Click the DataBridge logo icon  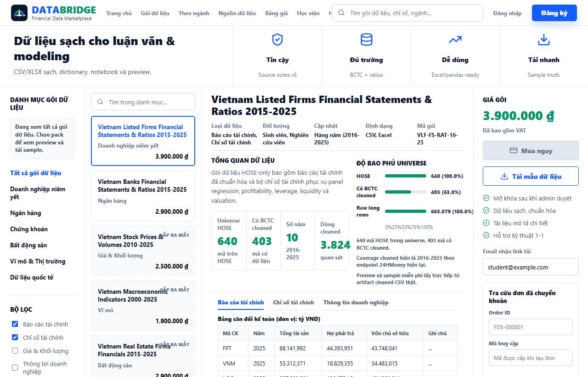coord(19,13)
